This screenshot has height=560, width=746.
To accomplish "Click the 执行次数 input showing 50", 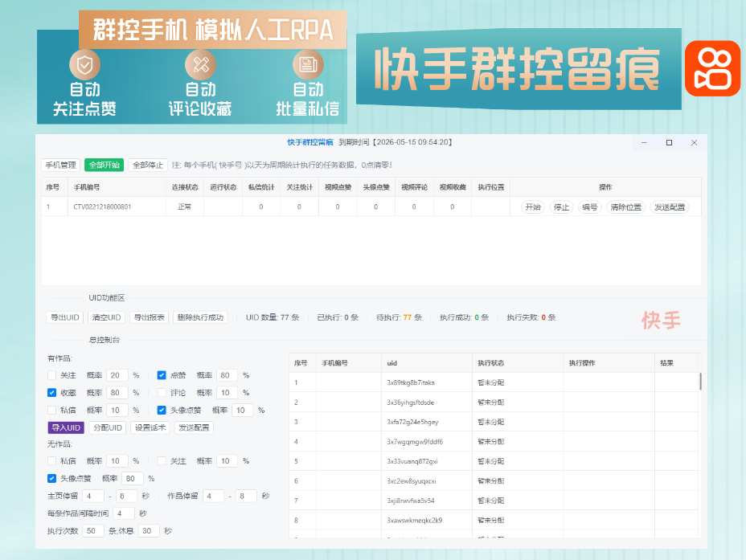I will (x=92, y=531).
